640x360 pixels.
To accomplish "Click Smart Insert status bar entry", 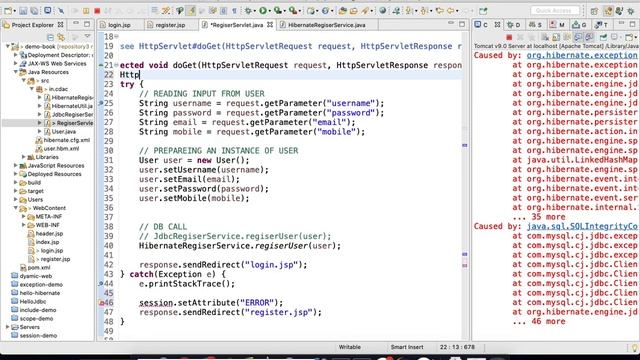I will pyautogui.click(x=407, y=347).
